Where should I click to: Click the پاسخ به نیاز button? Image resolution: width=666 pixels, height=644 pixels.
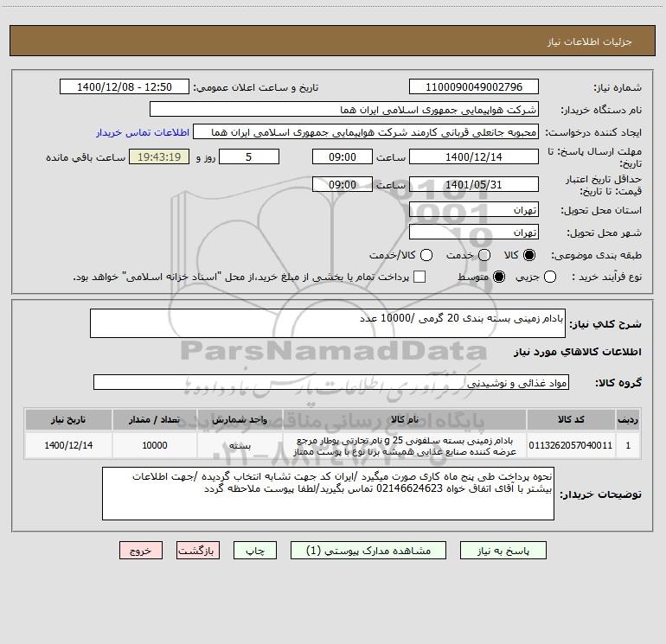pos(503,551)
